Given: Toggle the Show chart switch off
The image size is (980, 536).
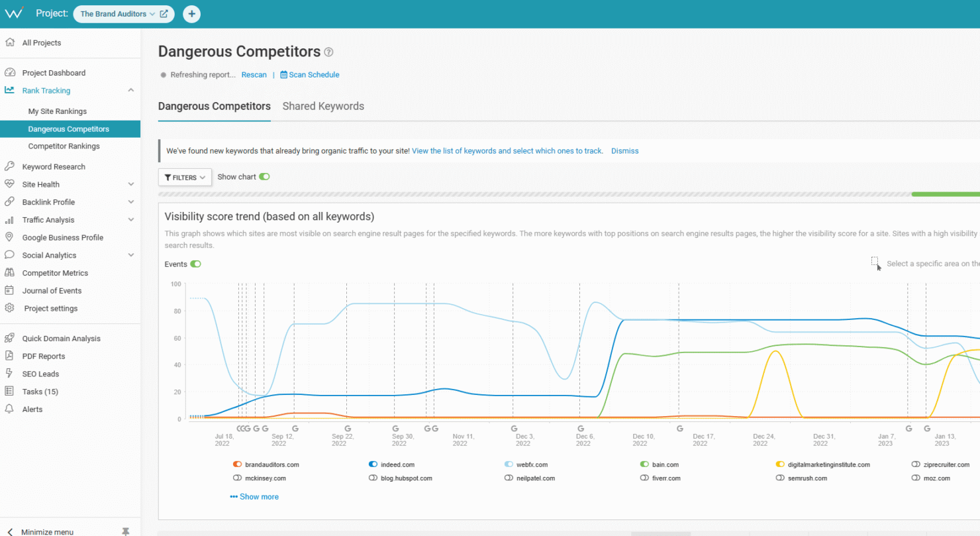Looking at the screenshot, I should coord(264,176).
